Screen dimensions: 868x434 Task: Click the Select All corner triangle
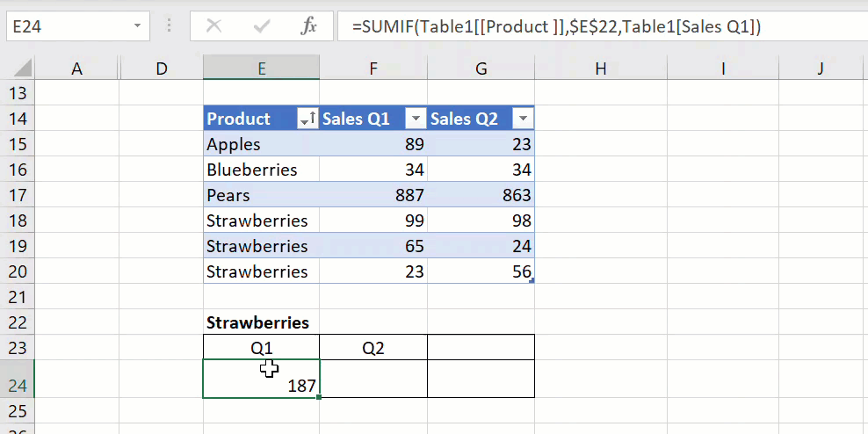24,68
